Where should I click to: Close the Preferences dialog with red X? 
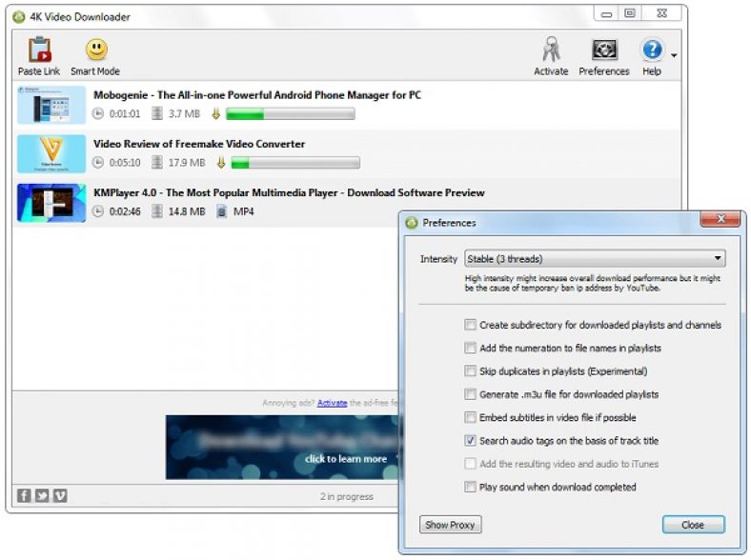coord(721,220)
